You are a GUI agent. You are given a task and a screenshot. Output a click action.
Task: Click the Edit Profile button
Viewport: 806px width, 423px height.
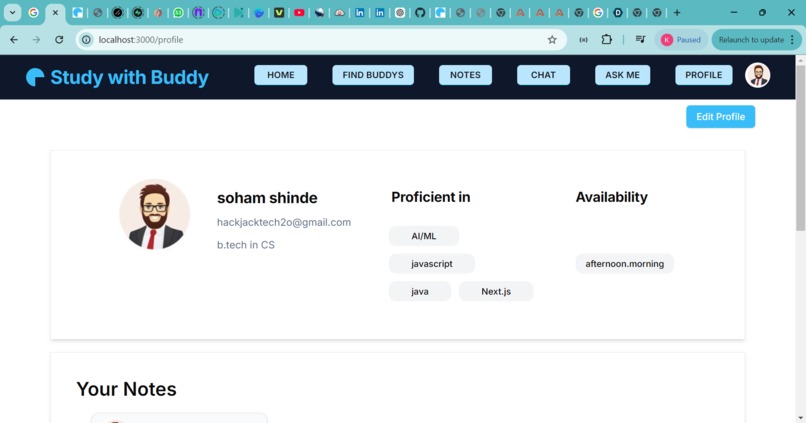[721, 117]
